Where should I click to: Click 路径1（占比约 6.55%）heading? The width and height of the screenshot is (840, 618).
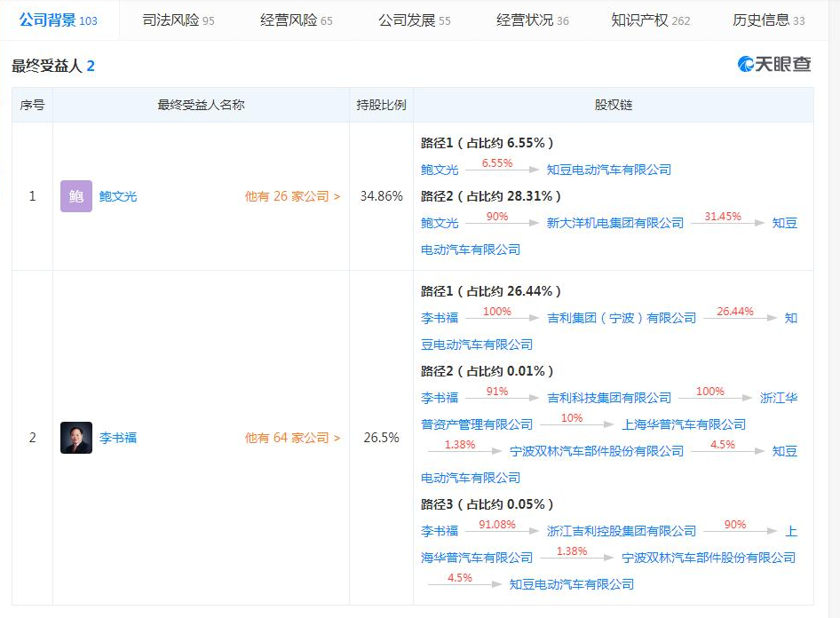tap(487, 143)
